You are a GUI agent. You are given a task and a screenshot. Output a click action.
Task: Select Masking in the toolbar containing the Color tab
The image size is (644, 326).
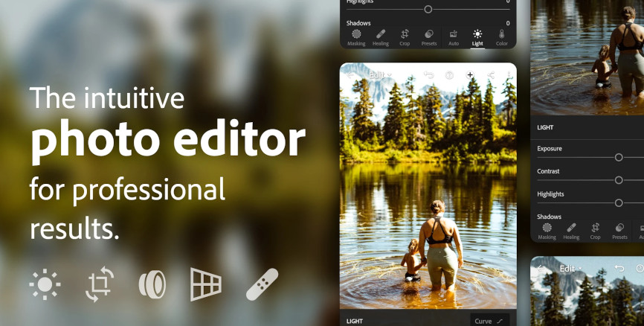356,37
